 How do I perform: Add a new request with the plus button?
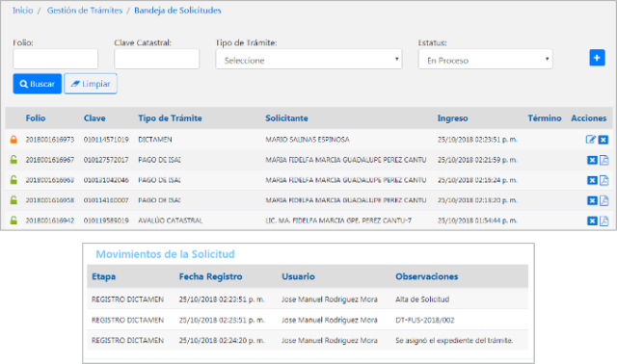[597, 58]
